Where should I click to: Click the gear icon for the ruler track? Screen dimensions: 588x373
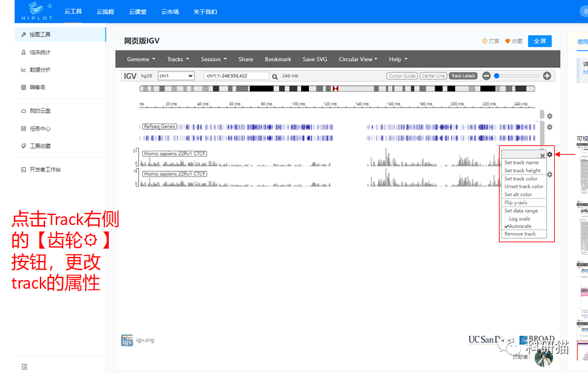(549, 116)
